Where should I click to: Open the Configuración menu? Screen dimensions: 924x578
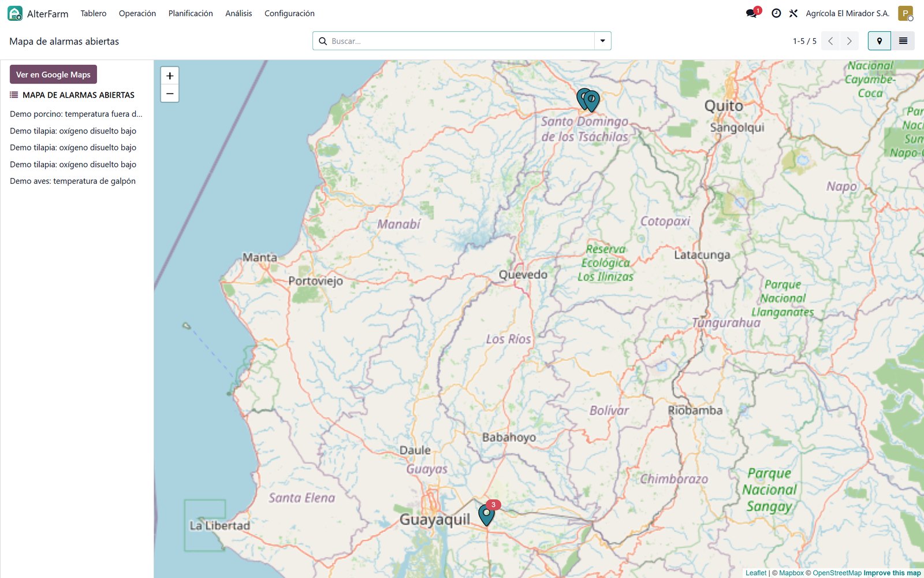point(289,13)
